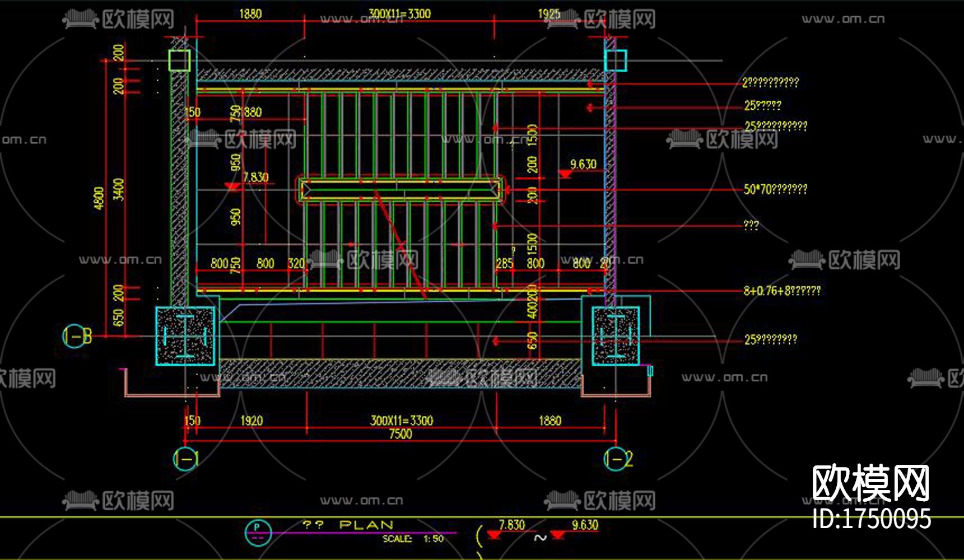
Task: Click the circled P drawing title symbol
Action: [258, 532]
